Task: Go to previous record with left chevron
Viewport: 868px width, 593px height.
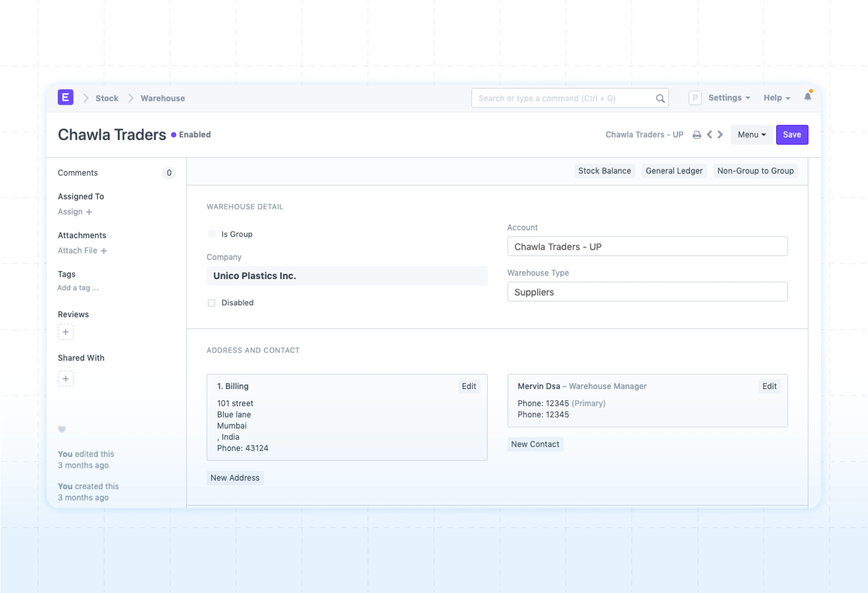Action: [709, 134]
